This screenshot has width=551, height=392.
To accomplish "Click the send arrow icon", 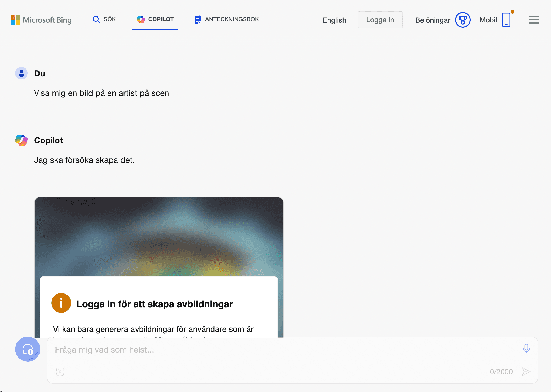I will (526, 371).
